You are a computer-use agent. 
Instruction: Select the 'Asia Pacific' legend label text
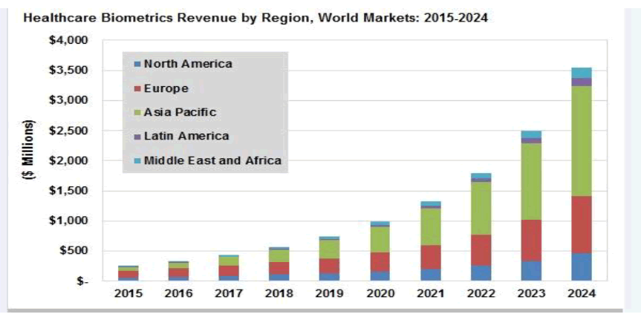180,113
